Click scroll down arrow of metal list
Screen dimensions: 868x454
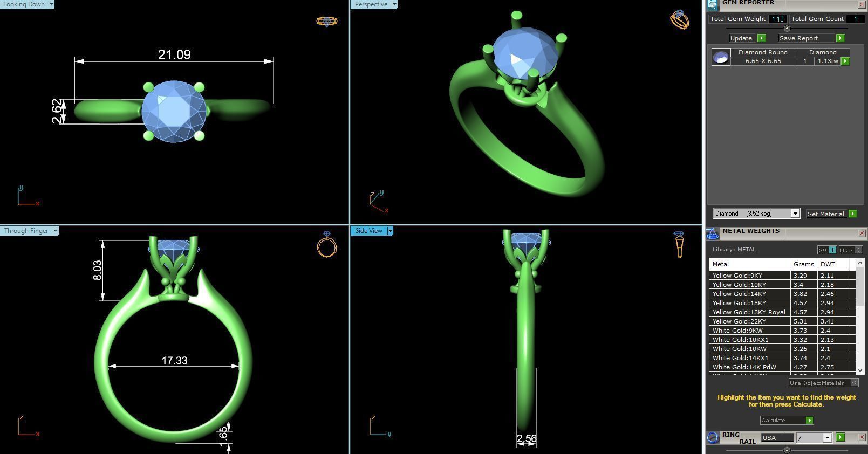point(860,370)
